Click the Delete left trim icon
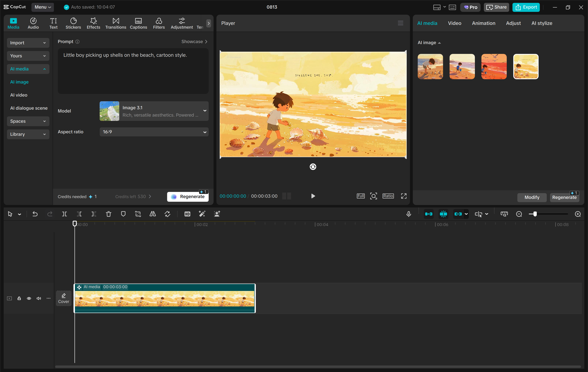 pyautogui.click(x=79, y=214)
